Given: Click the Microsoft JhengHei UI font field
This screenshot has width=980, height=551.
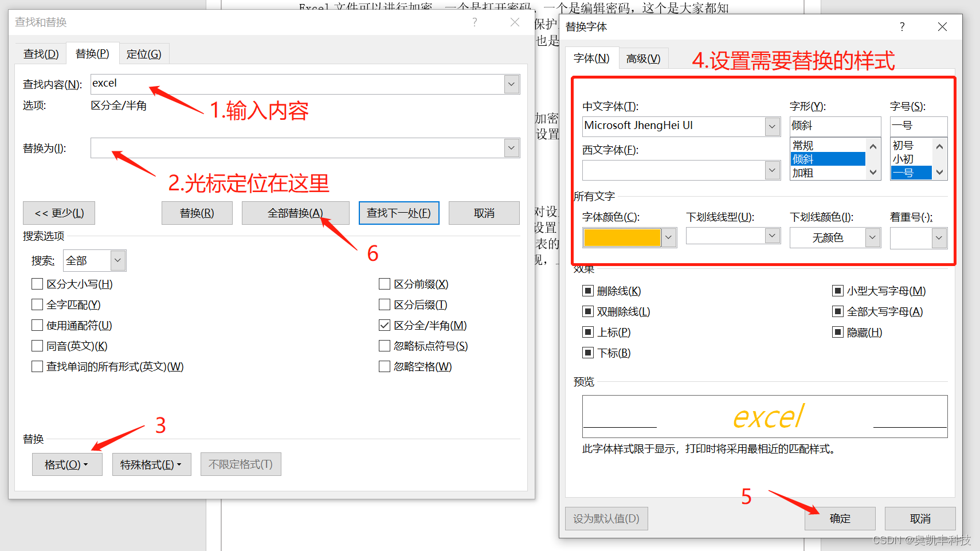Looking at the screenshot, I should (673, 126).
